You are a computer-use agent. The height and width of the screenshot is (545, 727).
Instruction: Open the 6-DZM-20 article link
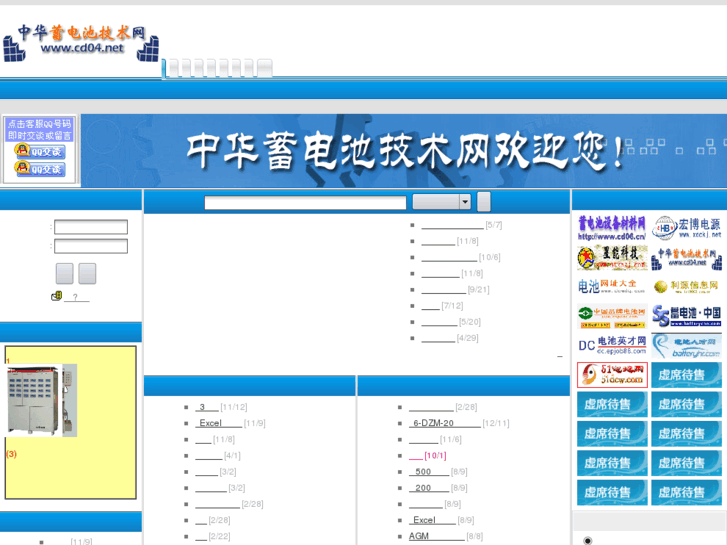point(445,423)
